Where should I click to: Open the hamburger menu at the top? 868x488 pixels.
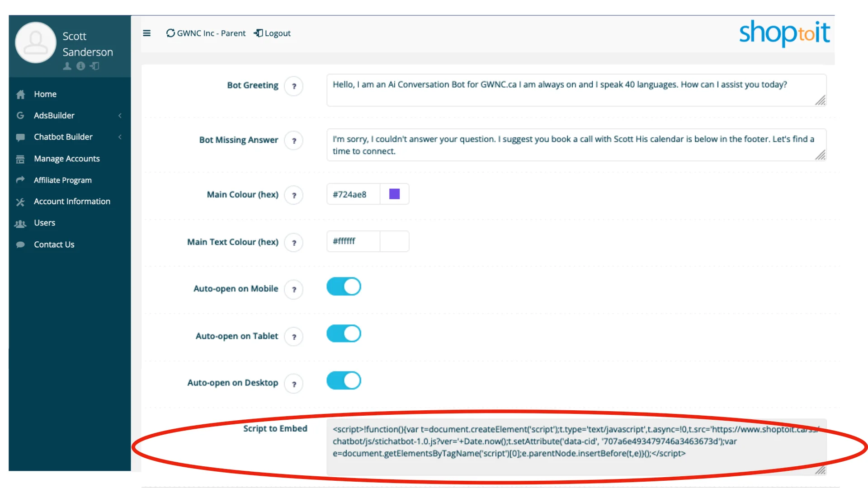click(146, 33)
